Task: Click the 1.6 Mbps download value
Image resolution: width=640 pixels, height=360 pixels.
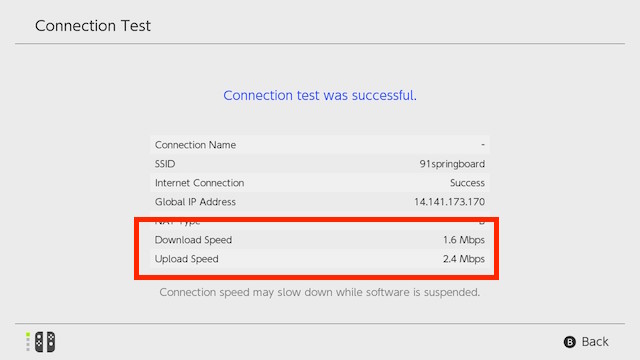Action: point(464,240)
